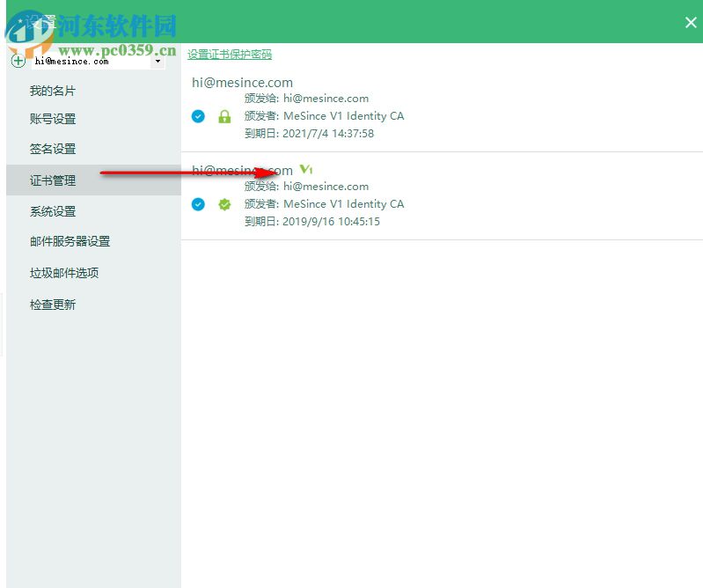This screenshot has width=703, height=588.
Task: Toggle blue check of certificate expiring 2021/7/4
Action: tap(198, 116)
